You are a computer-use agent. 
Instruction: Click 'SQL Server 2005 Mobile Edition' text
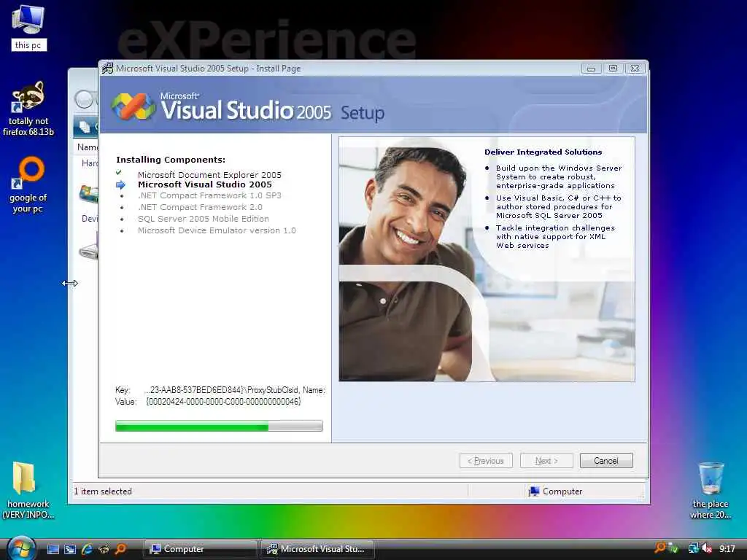pyautogui.click(x=204, y=219)
